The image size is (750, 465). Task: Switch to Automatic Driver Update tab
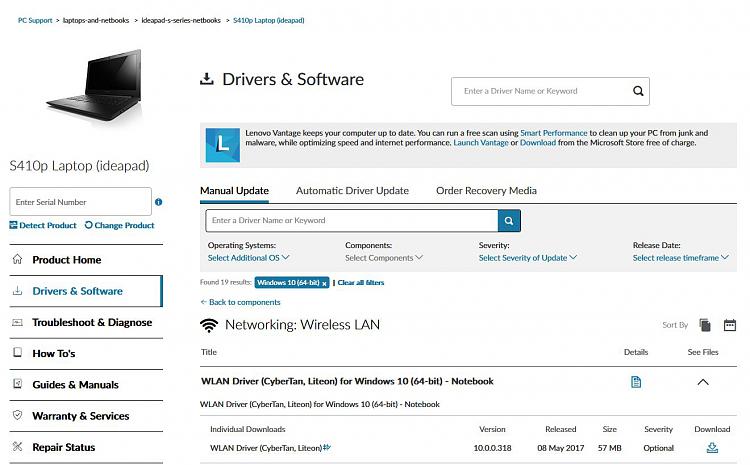352,190
